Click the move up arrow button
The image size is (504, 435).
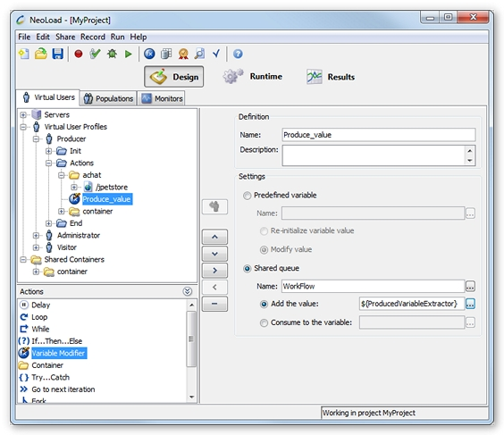[x=214, y=237]
